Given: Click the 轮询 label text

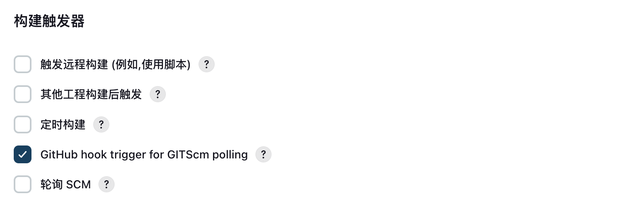Looking at the screenshot, I should coord(52,184).
